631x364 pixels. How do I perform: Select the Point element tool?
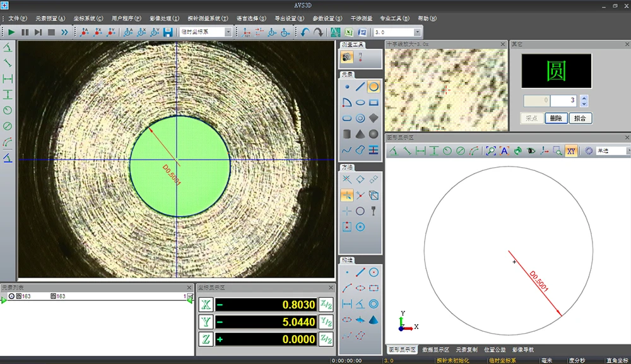coord(347,86)
